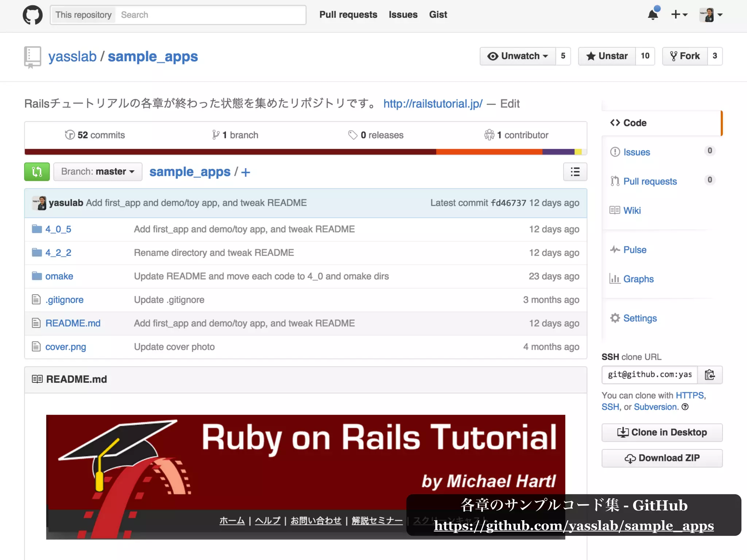Click the Fork button
747x560 pixels.
(x=685, y=56)
